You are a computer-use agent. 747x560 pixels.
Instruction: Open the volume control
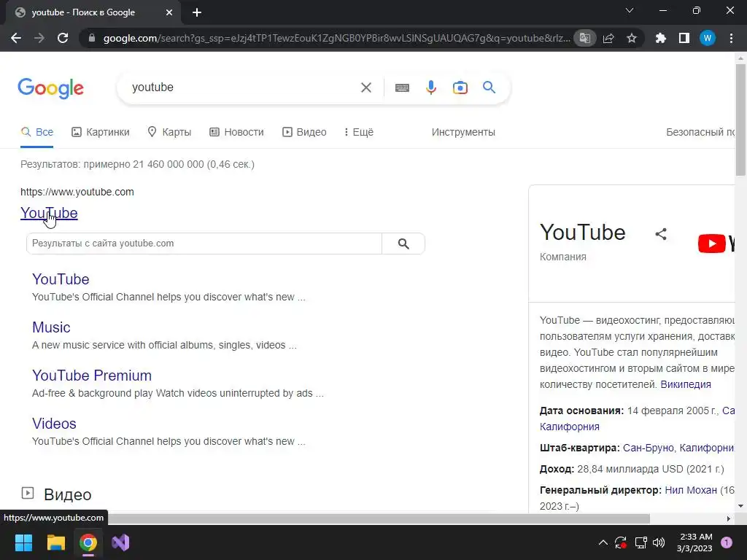click(x=659, y=542)
